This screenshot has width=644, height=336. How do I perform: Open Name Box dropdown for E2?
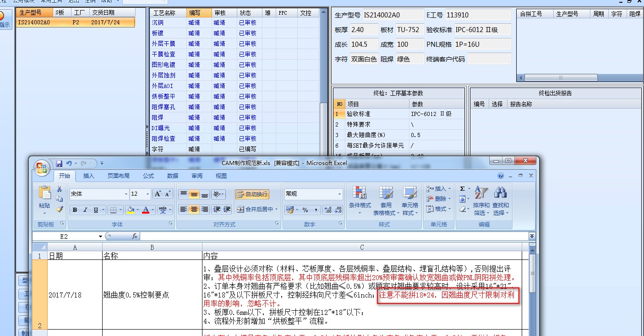[x=100, y=237]
